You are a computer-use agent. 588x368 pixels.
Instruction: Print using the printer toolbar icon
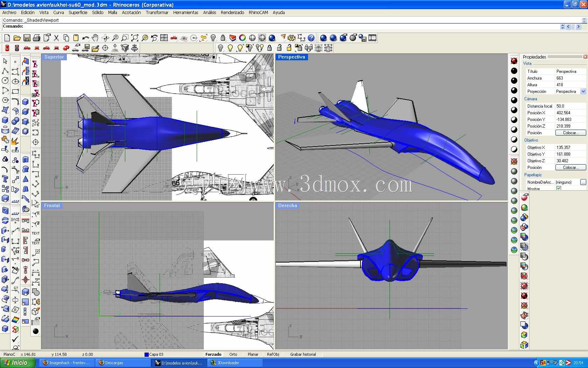[x=36, y=38]
